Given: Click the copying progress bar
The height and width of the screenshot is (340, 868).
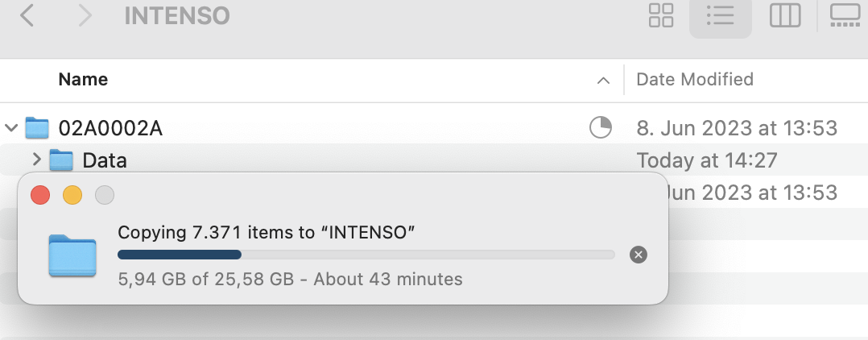Looking at the screenshot, I should (366, 255).
